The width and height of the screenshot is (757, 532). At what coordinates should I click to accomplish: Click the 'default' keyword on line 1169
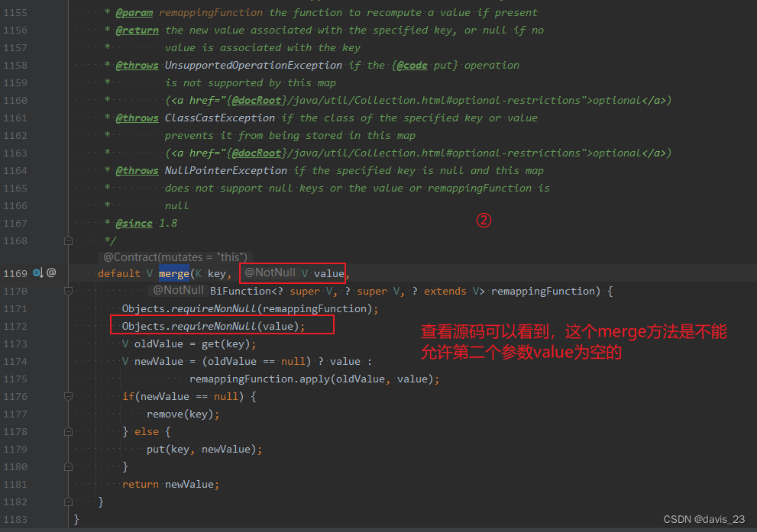point(118,273)
